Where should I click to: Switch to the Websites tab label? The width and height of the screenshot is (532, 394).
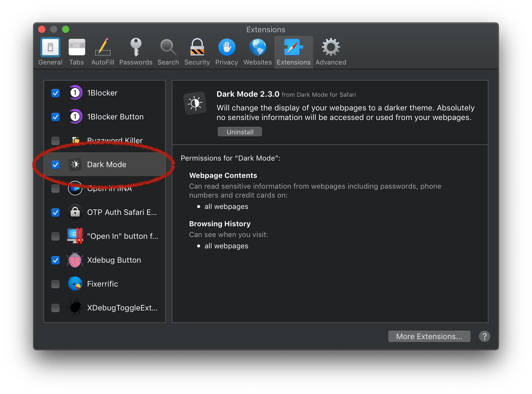[258, 62]
